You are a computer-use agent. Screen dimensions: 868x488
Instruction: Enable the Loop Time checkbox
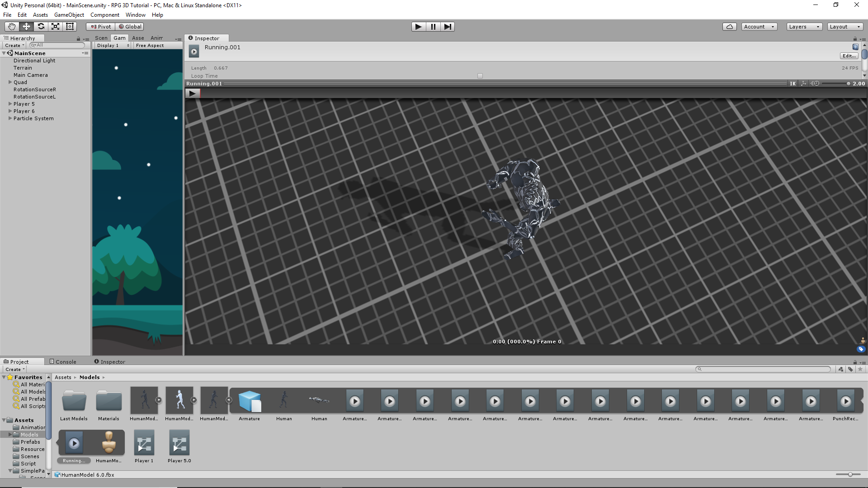point(480,76)
